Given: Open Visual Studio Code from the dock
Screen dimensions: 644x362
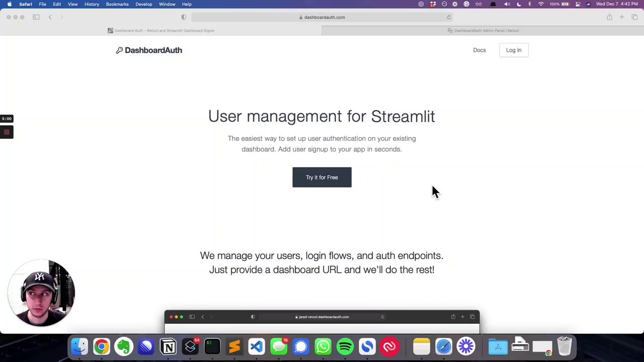Looking at the screenshot, I should coord(257,346).
